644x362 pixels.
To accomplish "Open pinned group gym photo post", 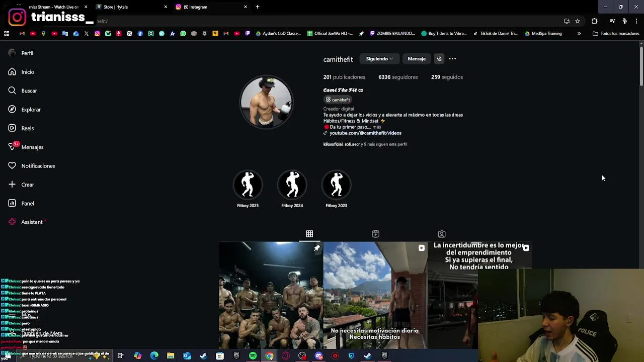I will [270, 295].
